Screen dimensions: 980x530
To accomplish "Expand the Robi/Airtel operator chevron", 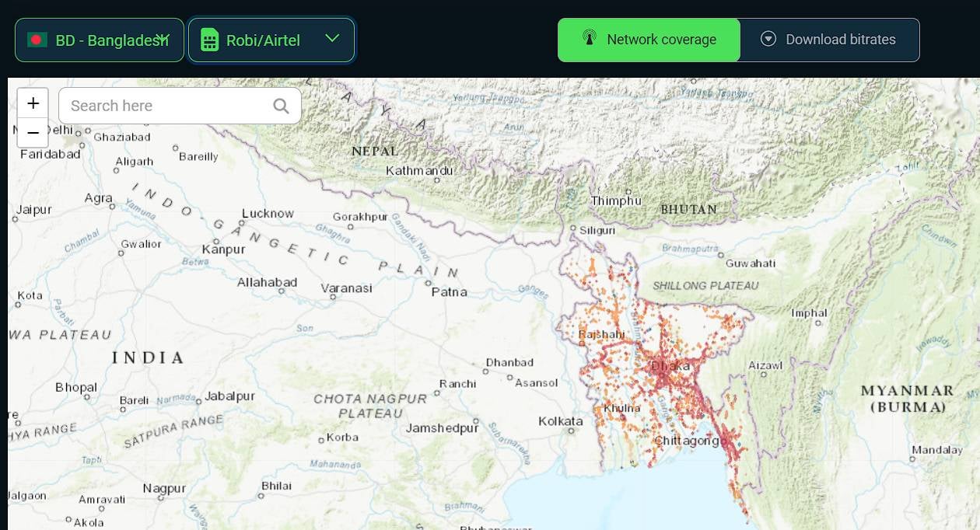I will pyautogui.click(x=332, y=39).
